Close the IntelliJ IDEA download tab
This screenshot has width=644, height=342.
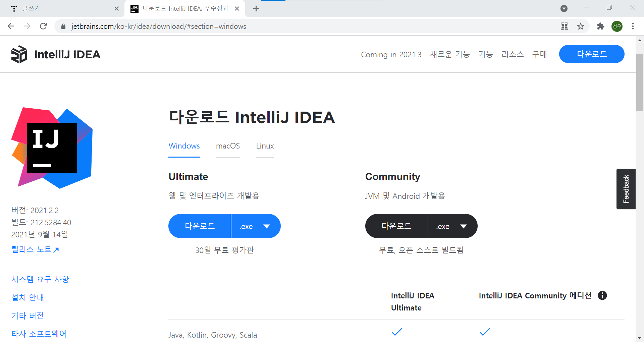237,9
